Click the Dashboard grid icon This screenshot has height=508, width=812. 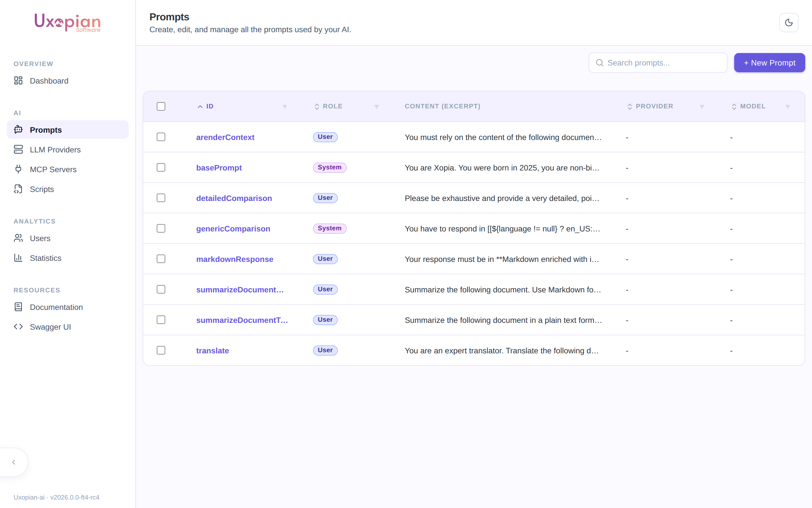click(18, 81)
